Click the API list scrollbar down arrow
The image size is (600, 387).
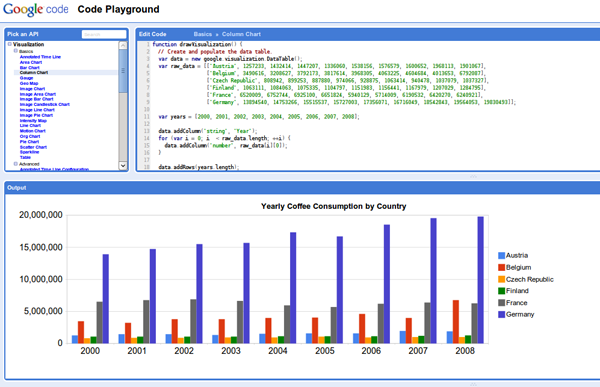123,166
